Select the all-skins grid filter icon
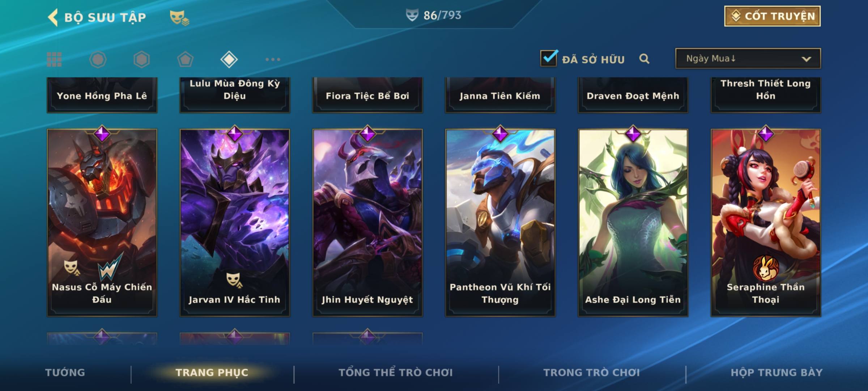Viewport: 868px width, 391px height. point(54,59)
